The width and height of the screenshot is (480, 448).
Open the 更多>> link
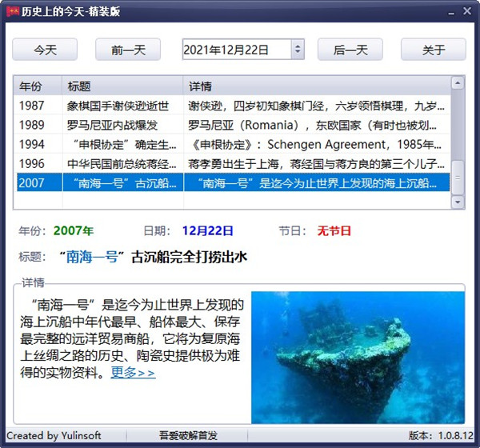[x=133, y=373]
